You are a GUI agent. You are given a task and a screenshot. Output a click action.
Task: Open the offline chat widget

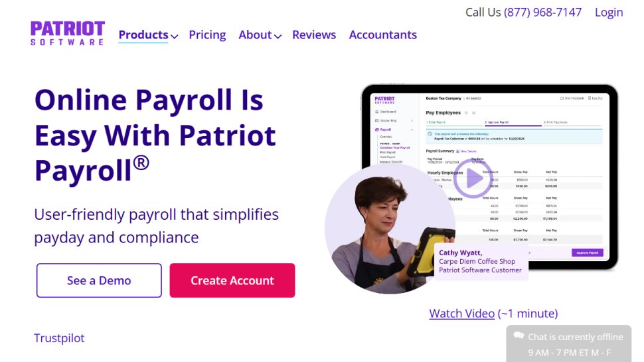(569, 344)
